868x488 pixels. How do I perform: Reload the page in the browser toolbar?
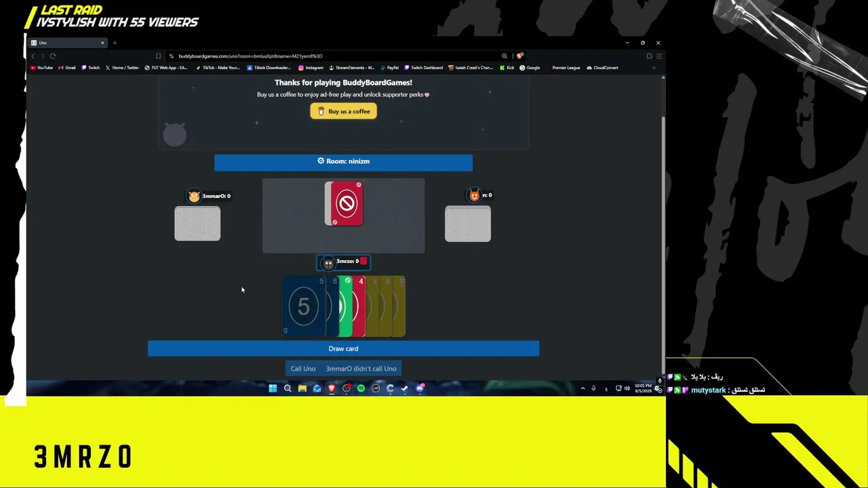click(x=53, y=56)
